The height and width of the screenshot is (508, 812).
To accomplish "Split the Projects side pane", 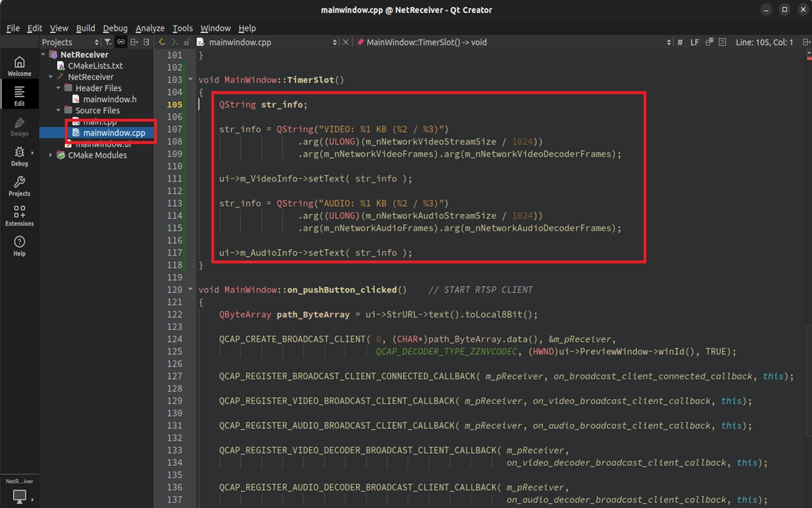I will tap(134, 42).
